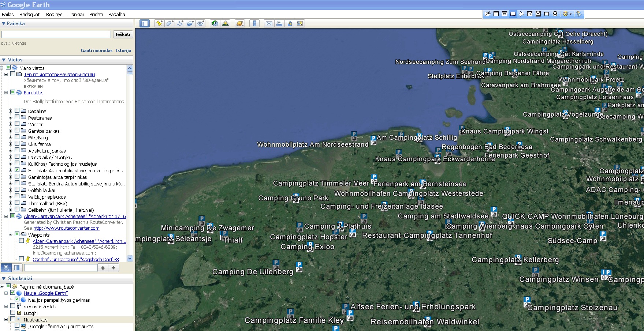Enable the Winzer folder checkbox
The image size is (644, 331).
click(x=17, y=124)
